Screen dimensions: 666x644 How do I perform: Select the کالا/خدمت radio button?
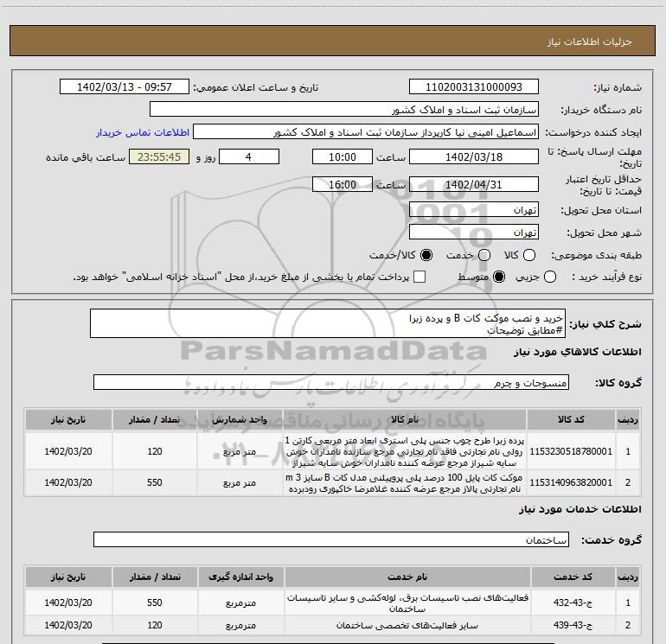(x=426, y=255)
